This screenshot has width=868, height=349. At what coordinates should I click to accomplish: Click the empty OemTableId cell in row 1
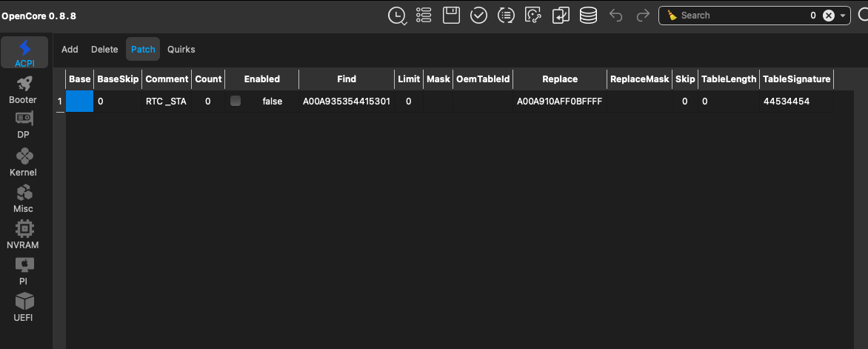pos(483,102)
